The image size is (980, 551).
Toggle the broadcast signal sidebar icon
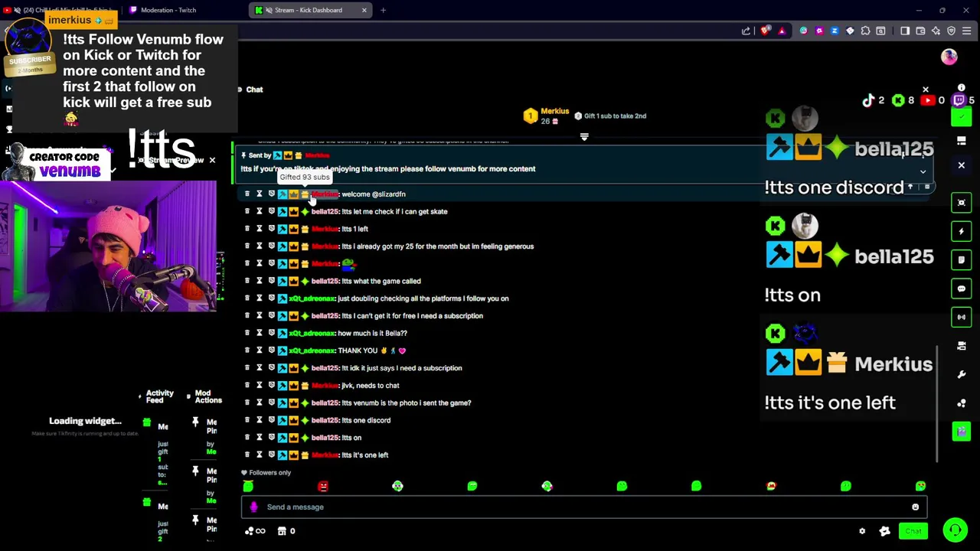pos(962,317)
